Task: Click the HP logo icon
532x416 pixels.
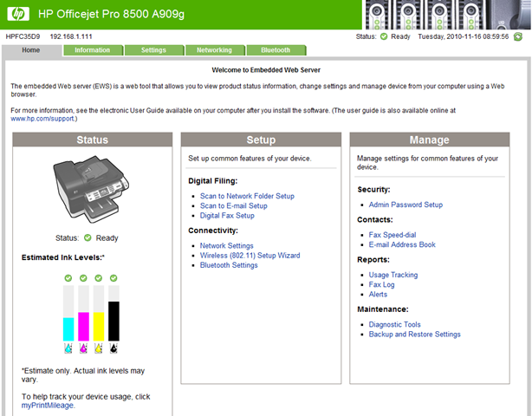Action: point(18,14)
